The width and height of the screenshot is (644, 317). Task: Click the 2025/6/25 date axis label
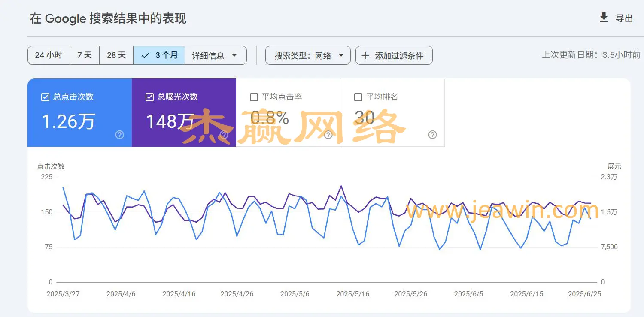click(585, 294)
